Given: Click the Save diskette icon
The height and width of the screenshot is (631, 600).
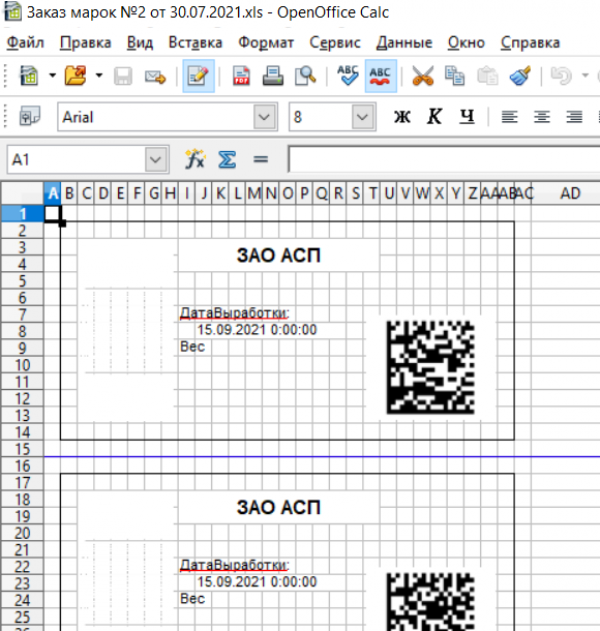Looking at the screenshot, I should coord(123,76).
